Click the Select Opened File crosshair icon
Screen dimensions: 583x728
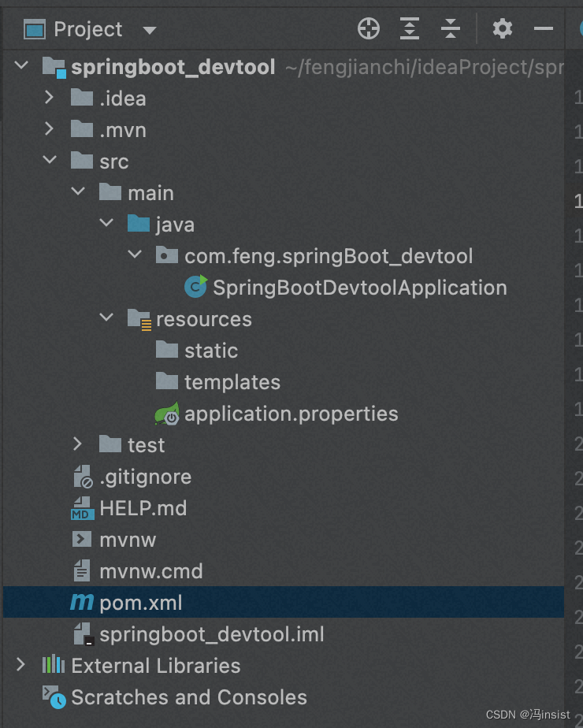pos(368,28)
